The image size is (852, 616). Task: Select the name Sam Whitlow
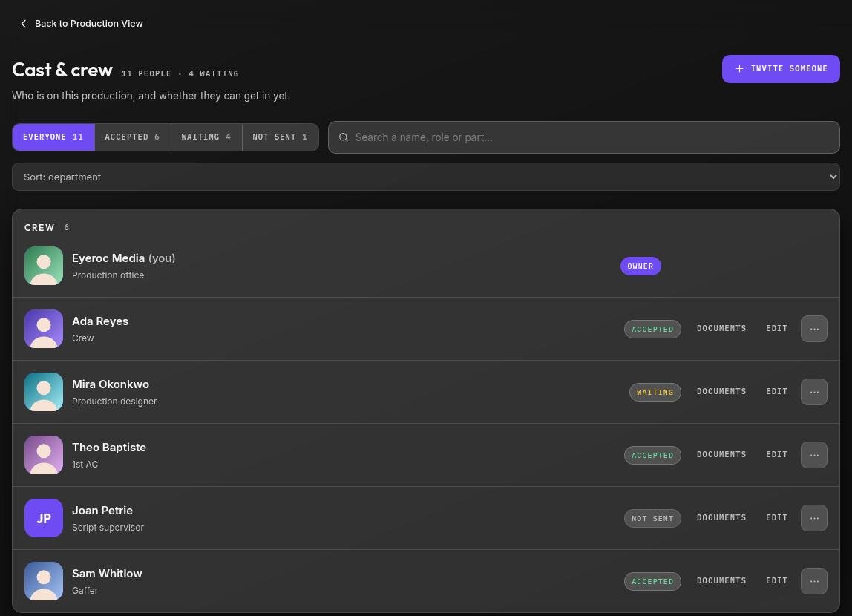(107, 573)
